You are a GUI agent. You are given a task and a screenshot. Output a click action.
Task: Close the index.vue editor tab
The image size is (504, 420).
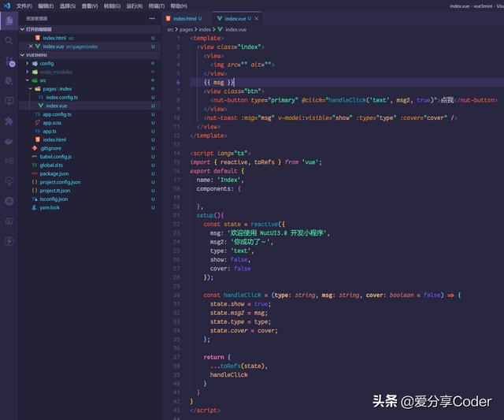pos(256,19)
